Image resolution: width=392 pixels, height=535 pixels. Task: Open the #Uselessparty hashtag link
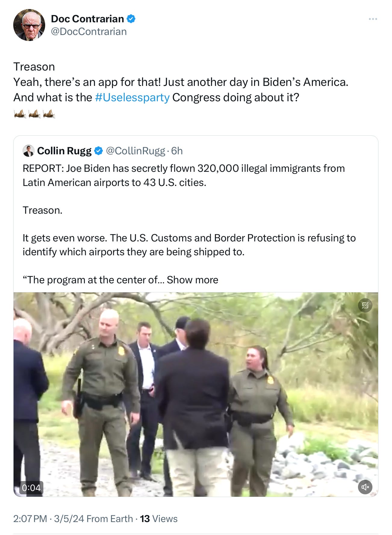132,97
